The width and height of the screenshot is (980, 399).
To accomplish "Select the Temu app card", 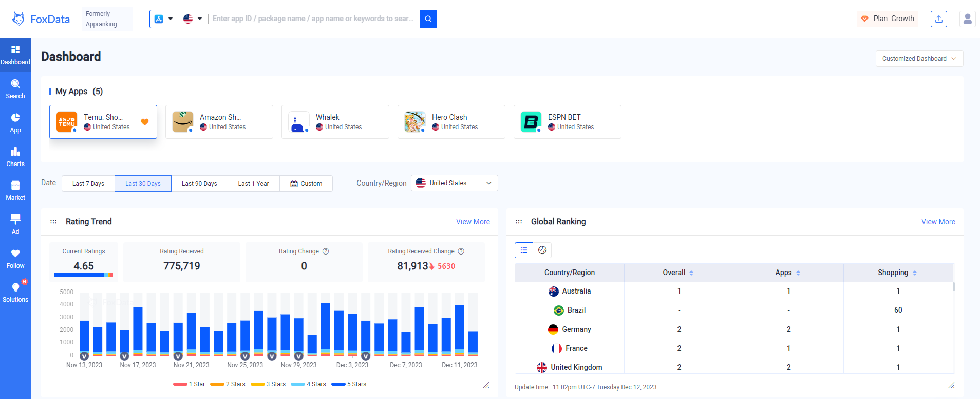I will [103, 122].
